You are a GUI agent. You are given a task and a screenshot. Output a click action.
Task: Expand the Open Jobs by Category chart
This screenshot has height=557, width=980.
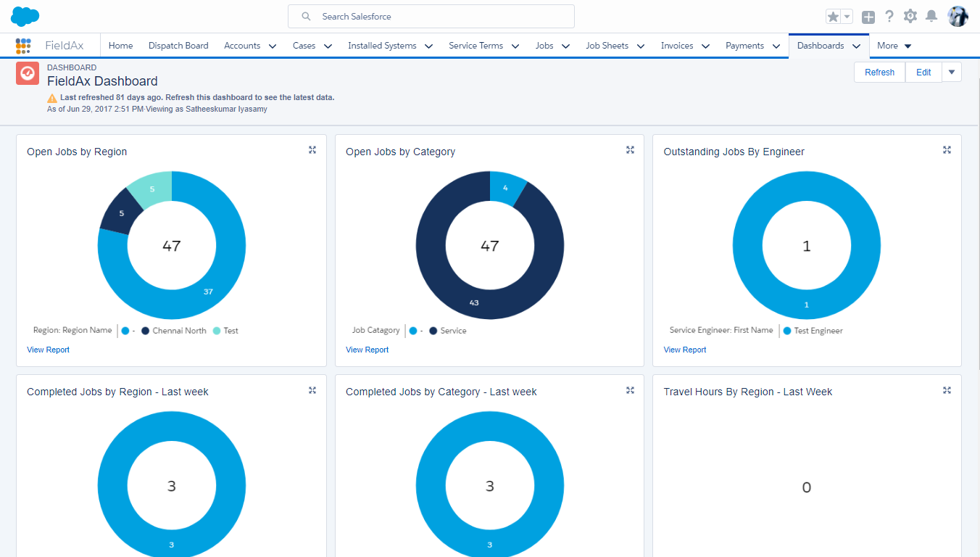630,150
